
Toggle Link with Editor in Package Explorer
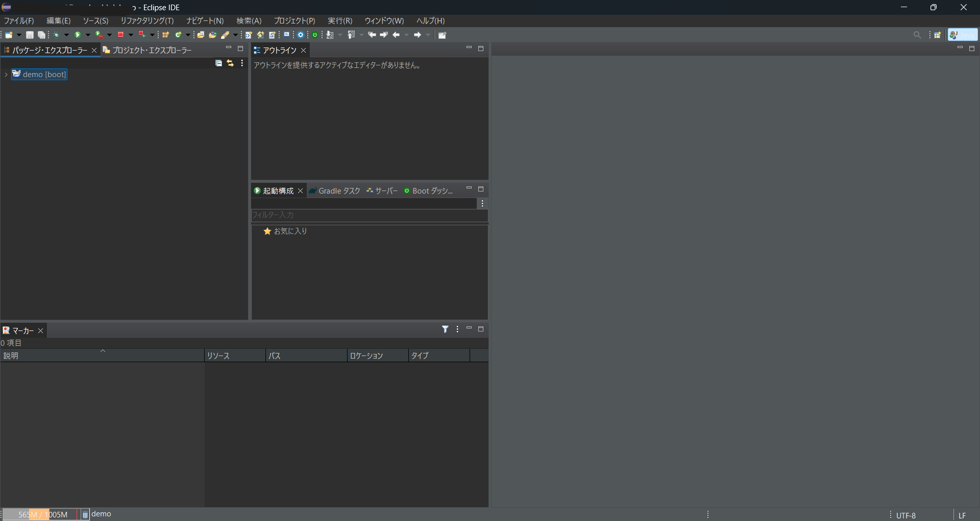[230, 63]
